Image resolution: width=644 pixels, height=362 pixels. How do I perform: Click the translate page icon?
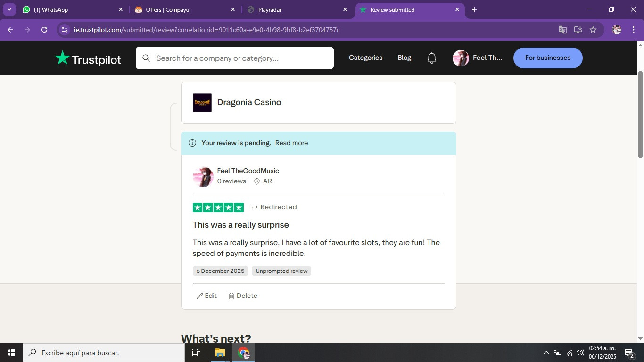click(x=563, y=30)
